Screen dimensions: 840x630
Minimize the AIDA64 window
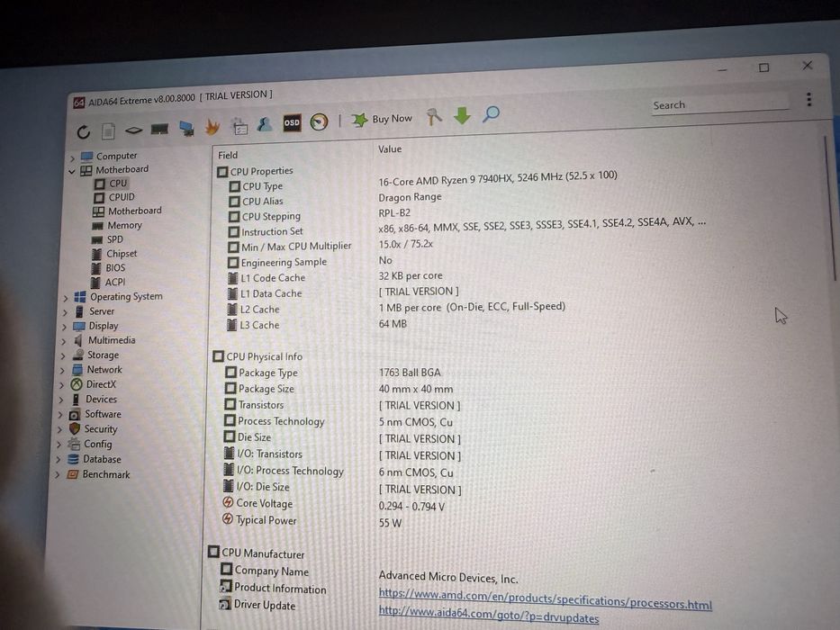722,69
